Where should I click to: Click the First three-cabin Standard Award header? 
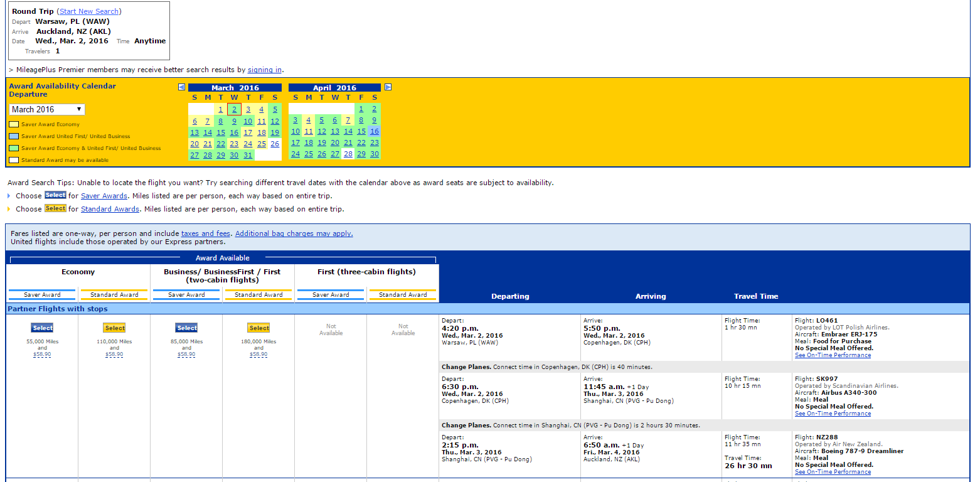[403, 294]
